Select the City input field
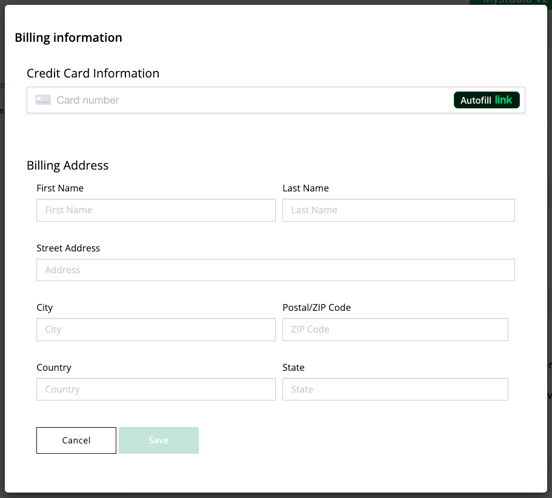The width and height of the screenshot is (552, 498). (156, 329)
